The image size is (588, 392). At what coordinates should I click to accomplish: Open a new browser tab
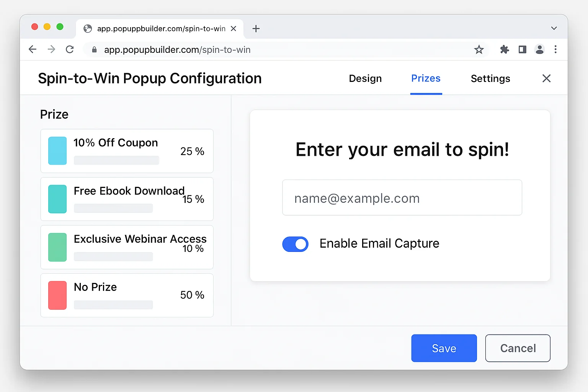click(256, 28)
